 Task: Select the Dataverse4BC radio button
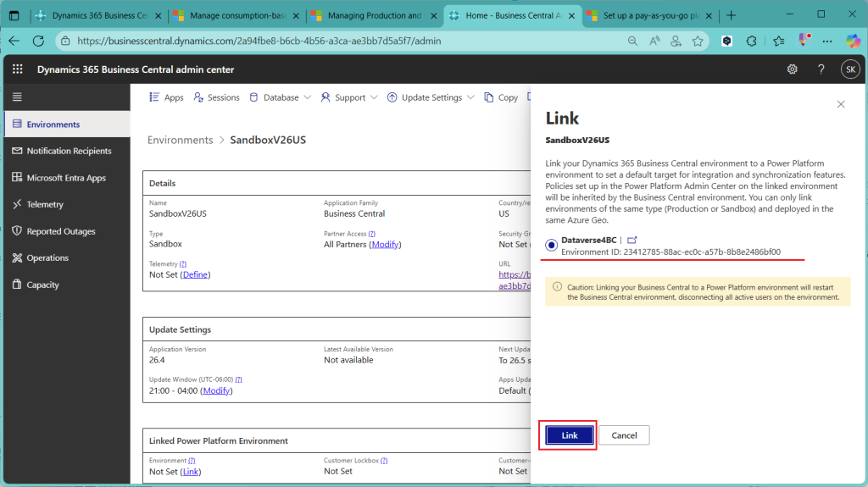(551, 245)
